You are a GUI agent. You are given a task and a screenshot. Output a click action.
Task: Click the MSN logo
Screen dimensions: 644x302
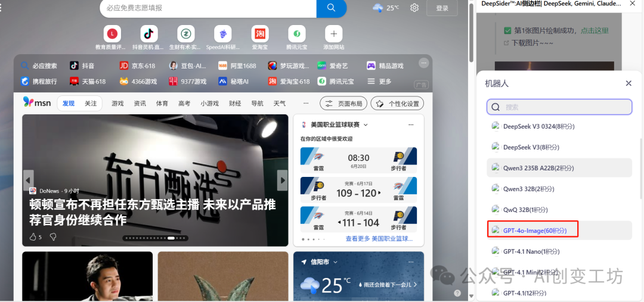pyautogui.click(x=37, y=103)
